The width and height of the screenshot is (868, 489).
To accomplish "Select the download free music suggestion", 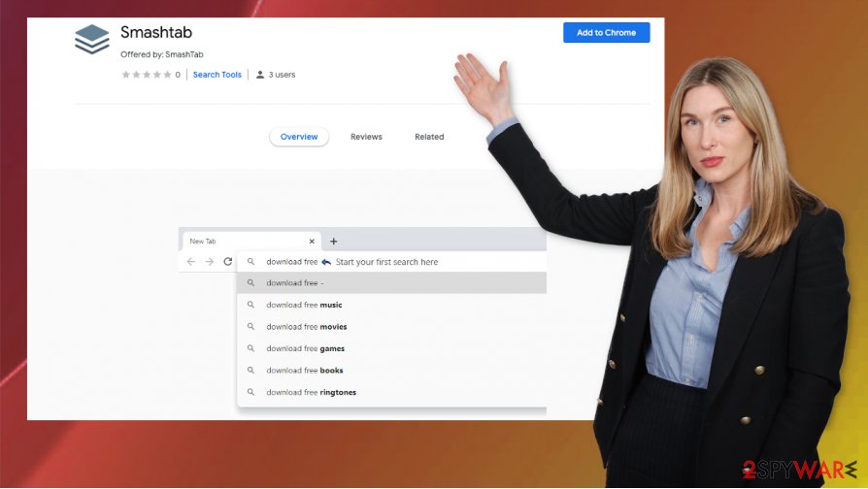I will click(x=392, y=305).
